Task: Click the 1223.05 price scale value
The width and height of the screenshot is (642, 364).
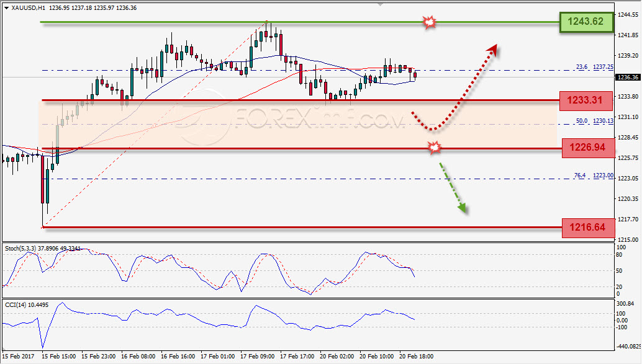Action: (628, 179)
